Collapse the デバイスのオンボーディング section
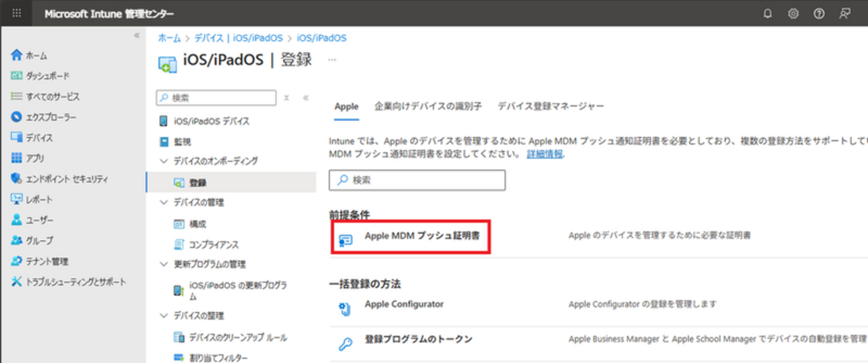This screenshot has width=868, height=363. 164,161
